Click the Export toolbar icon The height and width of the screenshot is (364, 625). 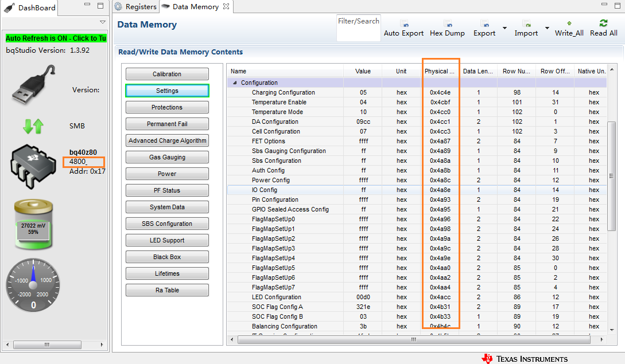coord(484,24)
